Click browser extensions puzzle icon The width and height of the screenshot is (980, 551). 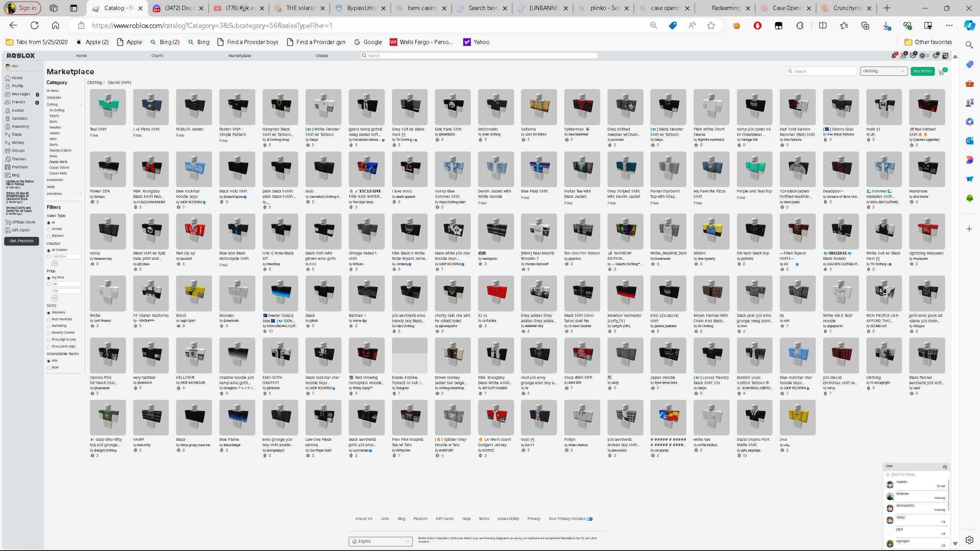coord(800,26)
